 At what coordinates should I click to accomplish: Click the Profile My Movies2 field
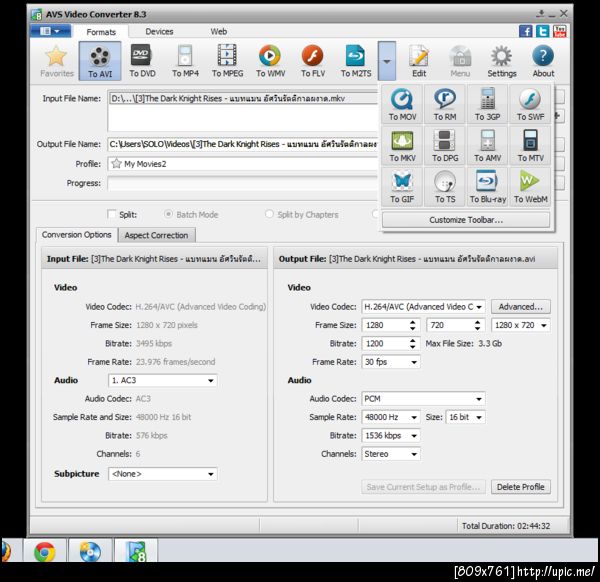tap(243, 164)
